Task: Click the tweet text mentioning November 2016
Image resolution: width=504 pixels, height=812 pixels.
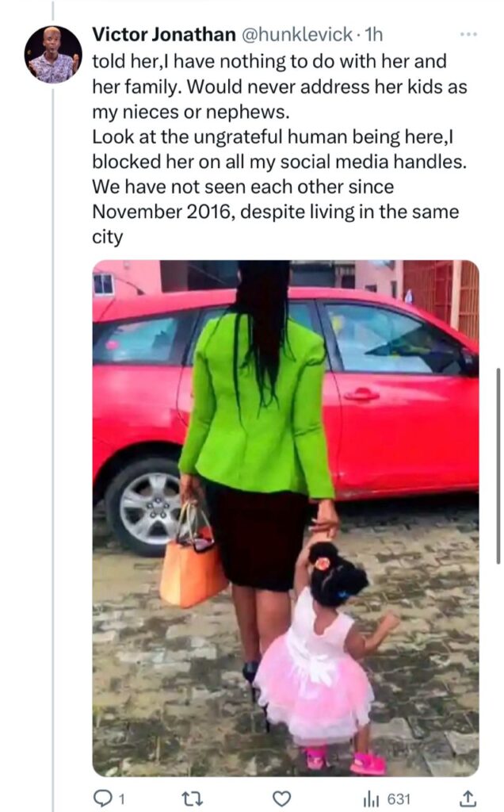Action: coord(275,212)
